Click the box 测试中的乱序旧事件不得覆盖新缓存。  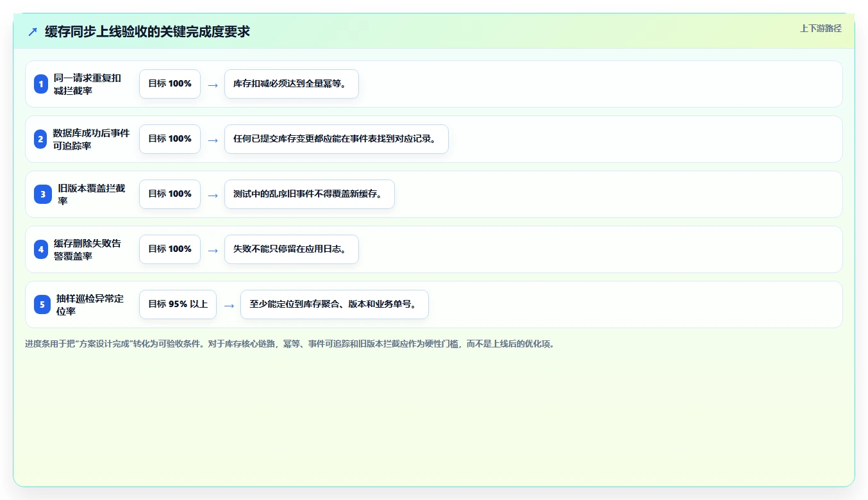click(x=310, y=194)
